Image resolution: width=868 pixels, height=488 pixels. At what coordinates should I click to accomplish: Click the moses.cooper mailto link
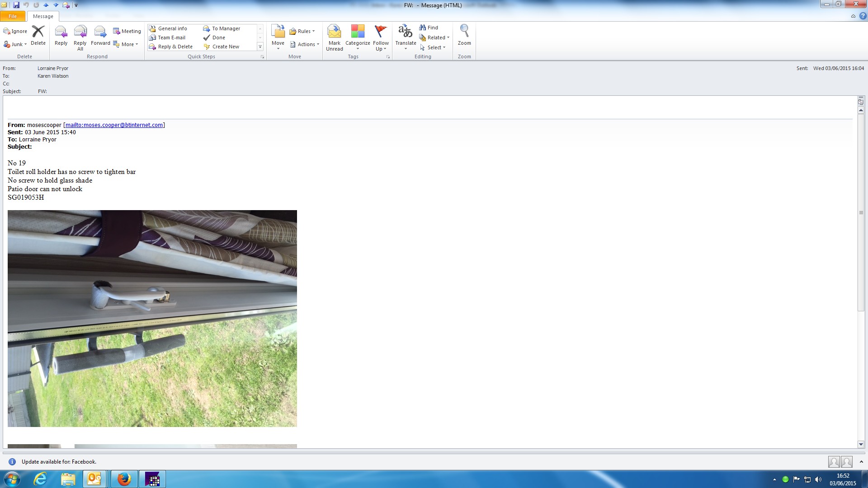coord(114,125)
